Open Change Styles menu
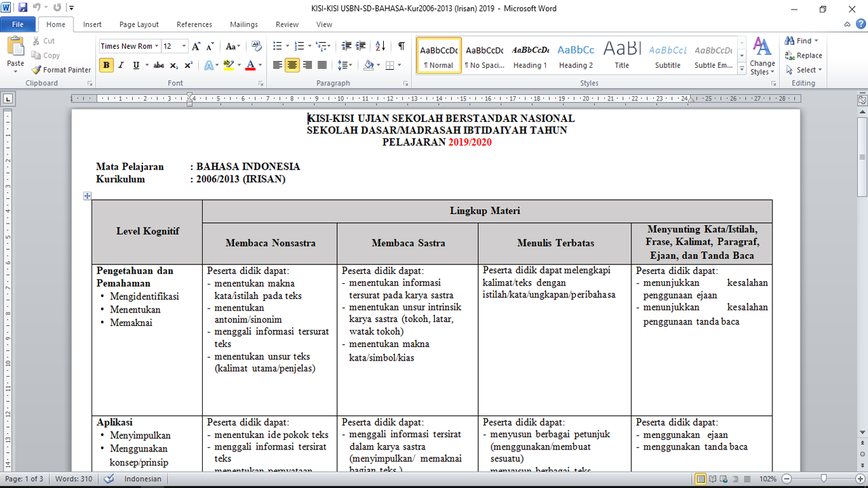 coord(762,56)
